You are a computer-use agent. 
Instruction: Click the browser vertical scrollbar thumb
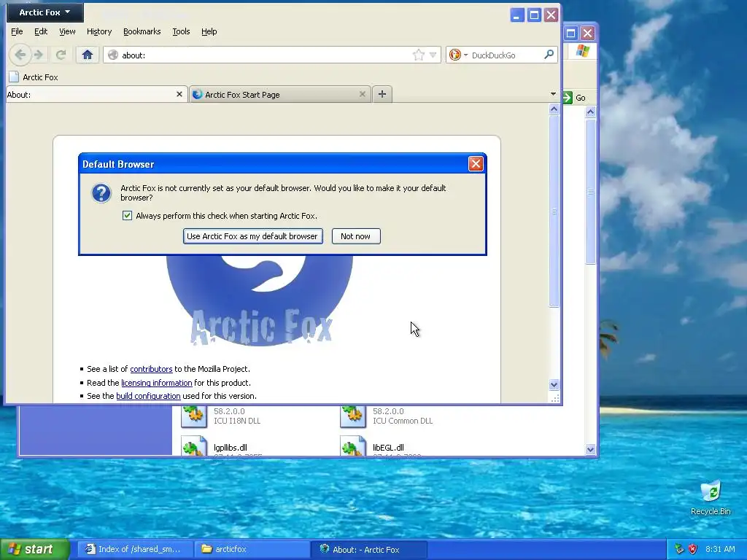(x=554, y=211)
